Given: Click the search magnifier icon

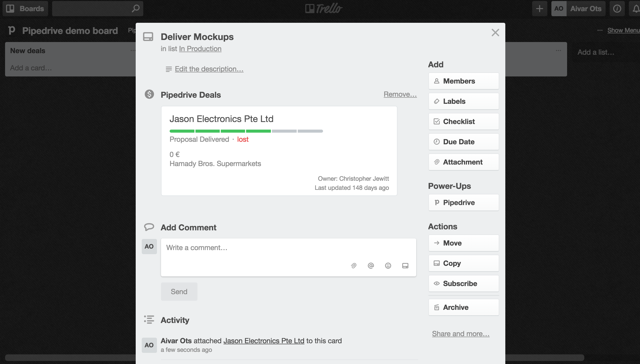Looking at the screenshot, I should pyautogui.click(x=136, y=9).
